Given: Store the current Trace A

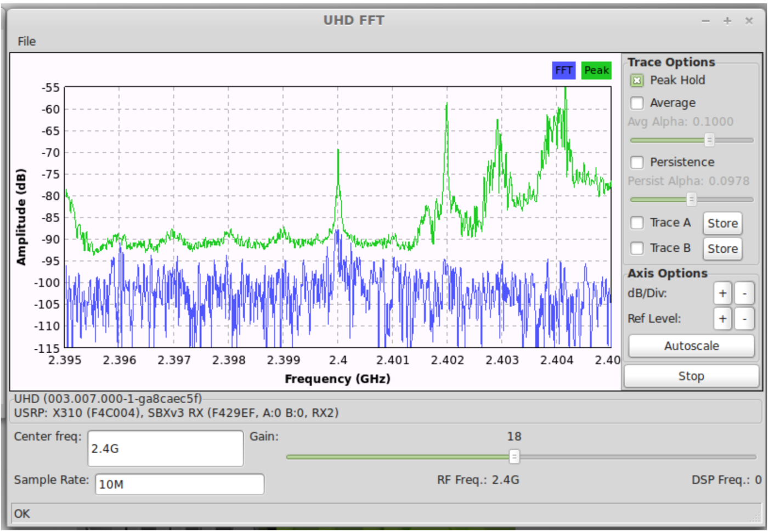Looking at the screenshot, I should tap(722, 223).
